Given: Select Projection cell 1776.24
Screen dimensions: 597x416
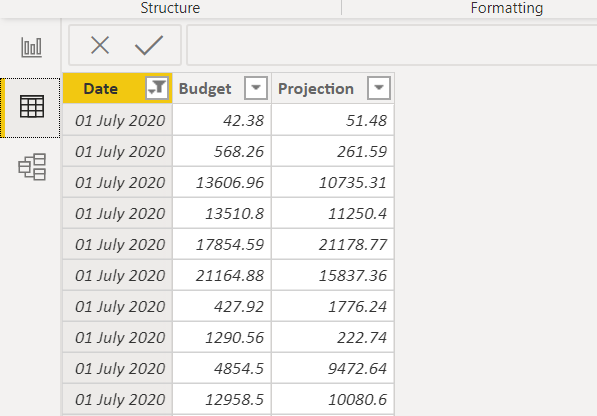Looking at the screenshot, I should tap(333, 306).
